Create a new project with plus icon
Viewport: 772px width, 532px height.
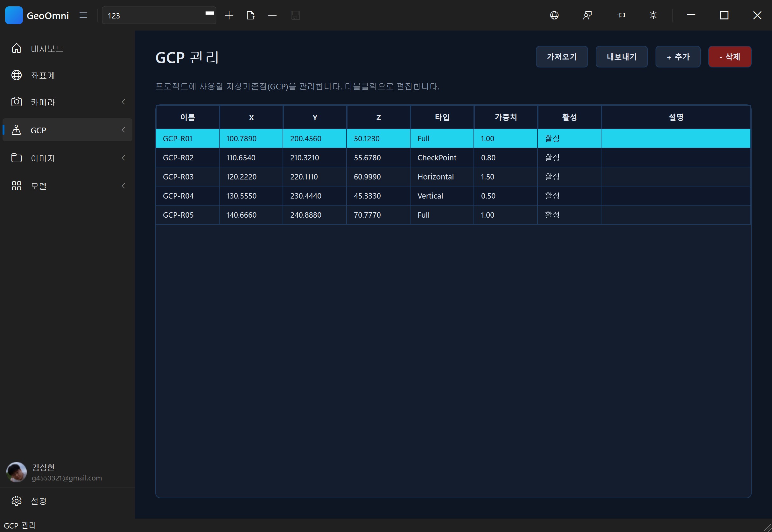click(229, 15)
